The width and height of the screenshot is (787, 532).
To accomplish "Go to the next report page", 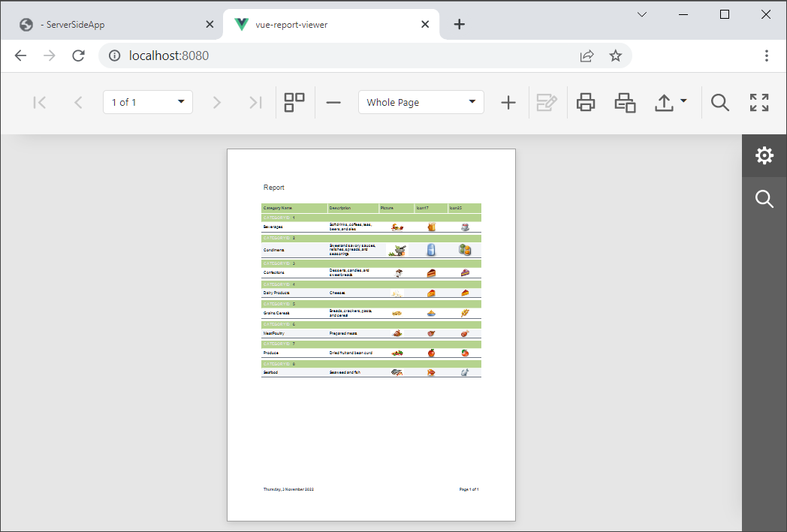I will tap(216, 102).
